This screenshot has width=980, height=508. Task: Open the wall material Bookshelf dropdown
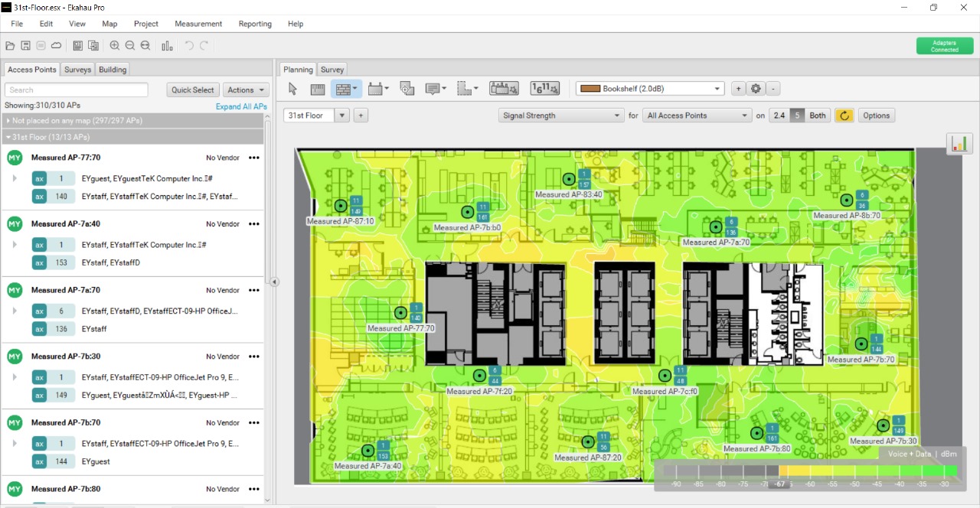click(649, 89)
